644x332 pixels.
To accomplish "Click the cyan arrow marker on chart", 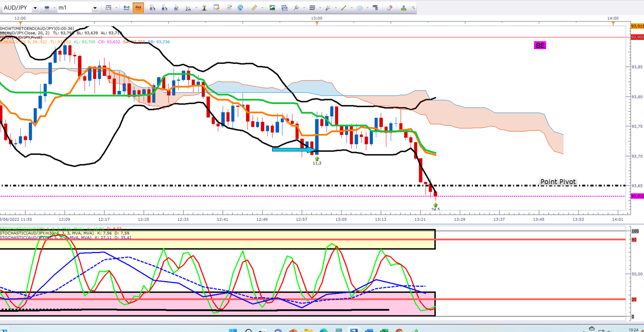I will click(293, 149).
